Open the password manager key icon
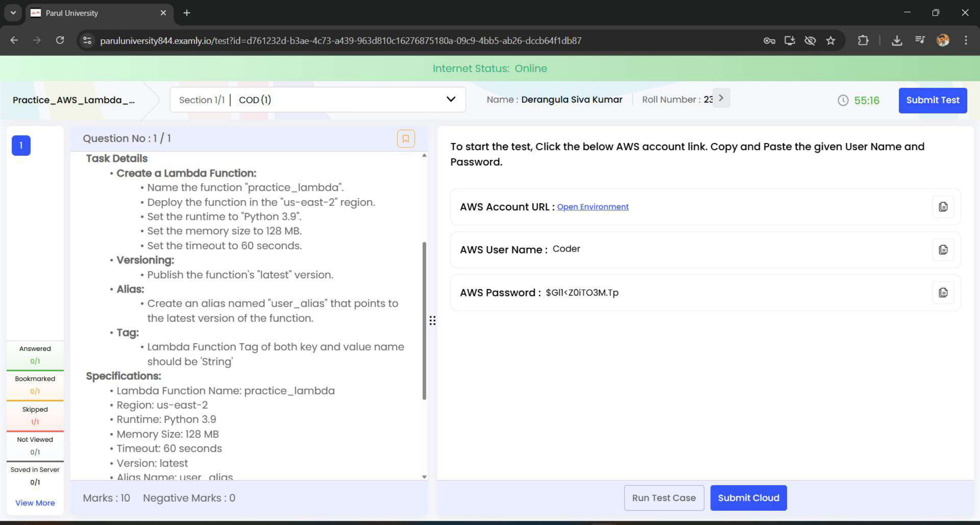 coord(769,40)
